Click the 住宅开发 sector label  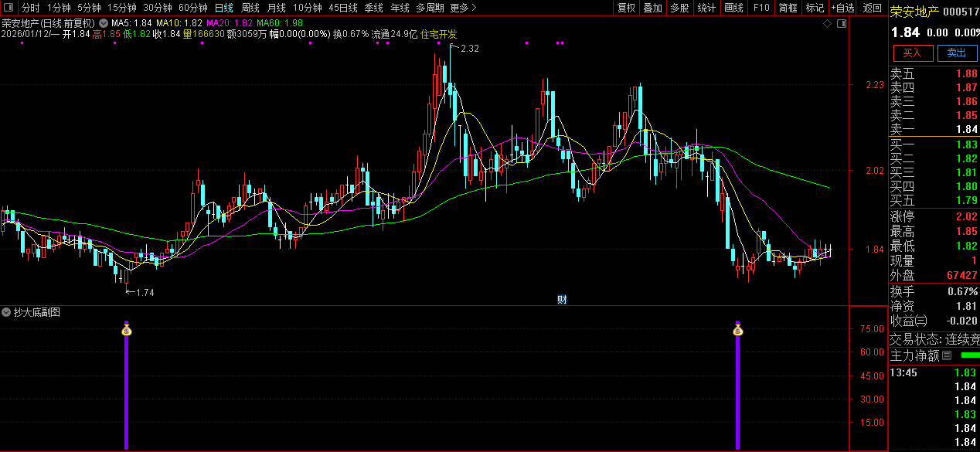coord(439,34)
